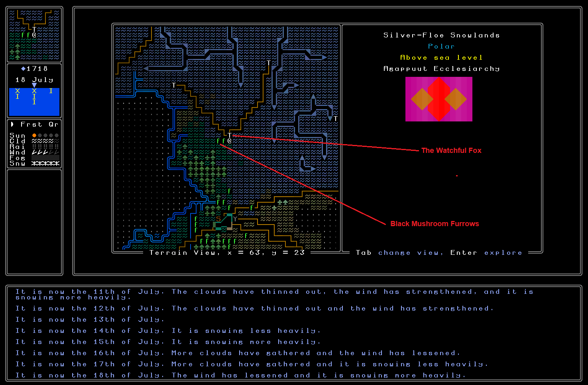This screenshot has width=588, height=385.
Task: Click the blue calendar panel under the date
Action: [34, 102]
